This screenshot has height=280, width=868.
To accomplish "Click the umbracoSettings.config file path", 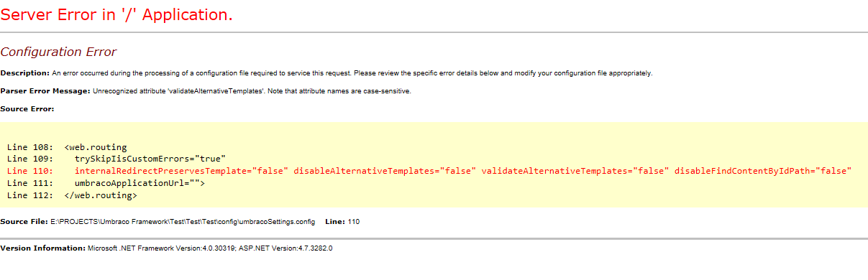I will click(183, 222).
